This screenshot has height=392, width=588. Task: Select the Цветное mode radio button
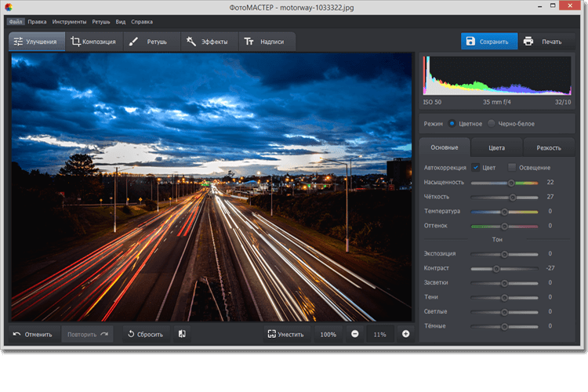tap(452, 123)
